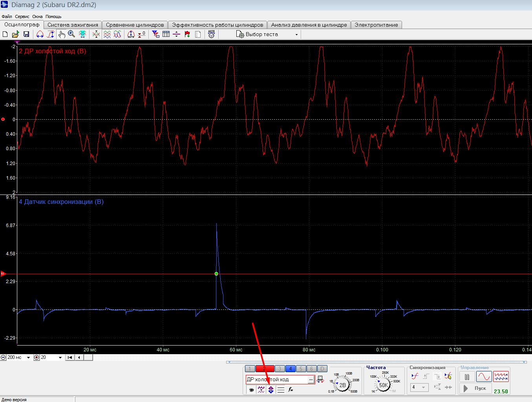Click the cyan fit-to-screen icon
532x402 pixels.
(82, 35)
